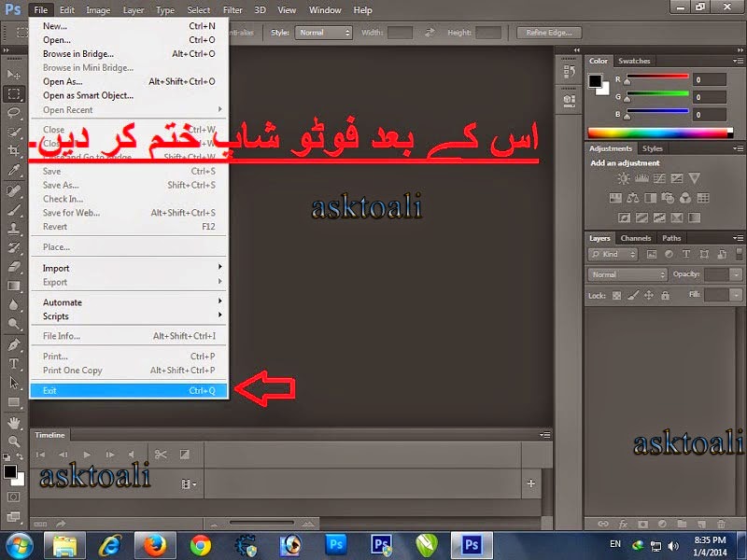The image size is (747, 560).
Task: Click the timeline Play button
Action: coord(87,455)
